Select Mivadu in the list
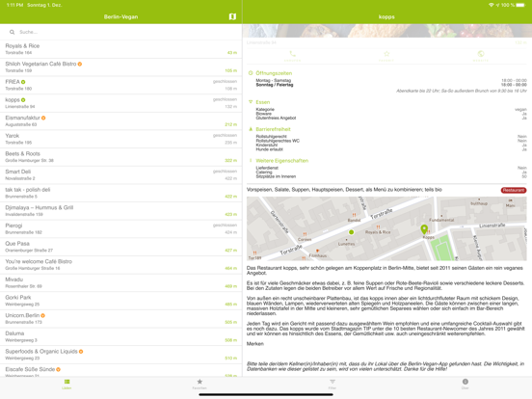 (120, 283)
